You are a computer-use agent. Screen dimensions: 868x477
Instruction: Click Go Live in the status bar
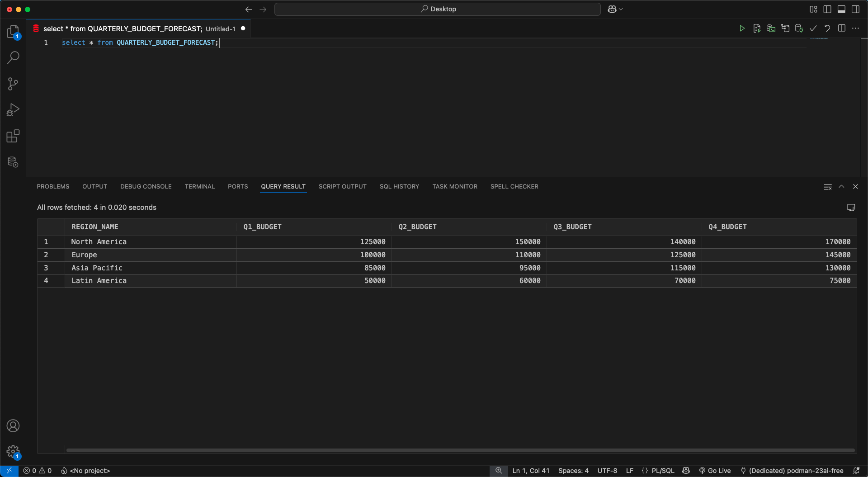coord(715,471)
